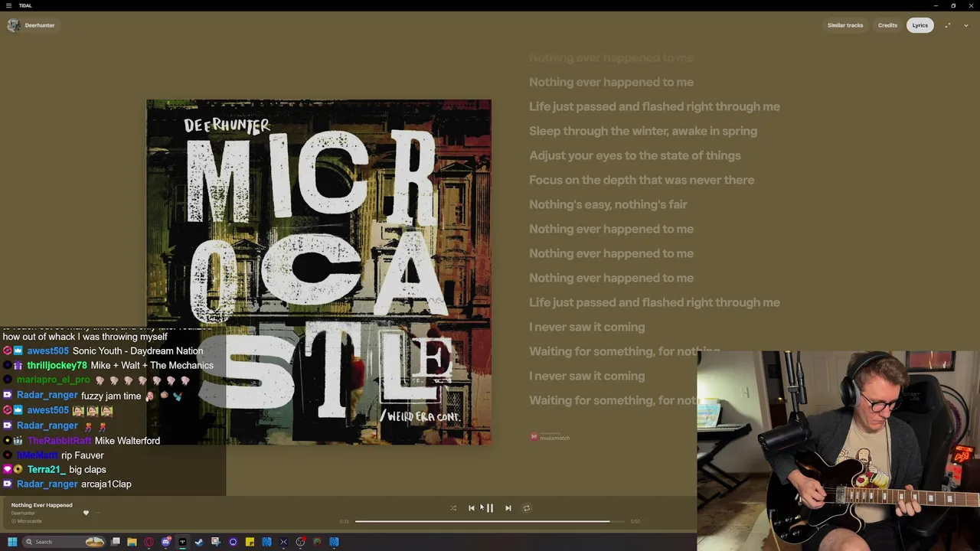Switch to the Credits tab
Viewport: 980px width, 551px height.
887,25
